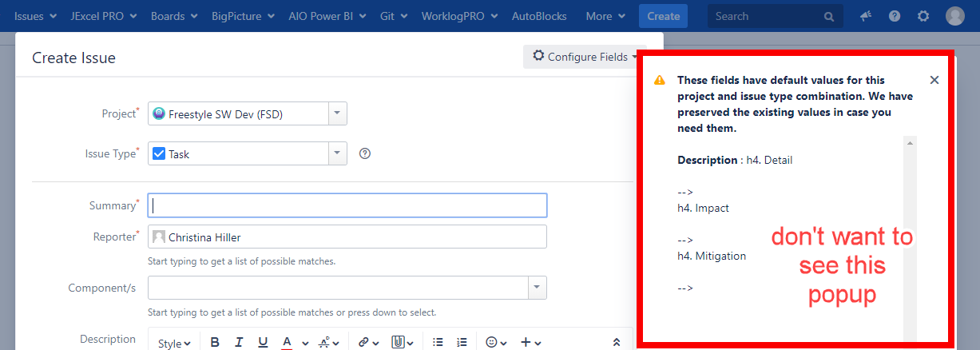Open the BigPicture menu
Screen dimensions: 980x350
point(243,16)
